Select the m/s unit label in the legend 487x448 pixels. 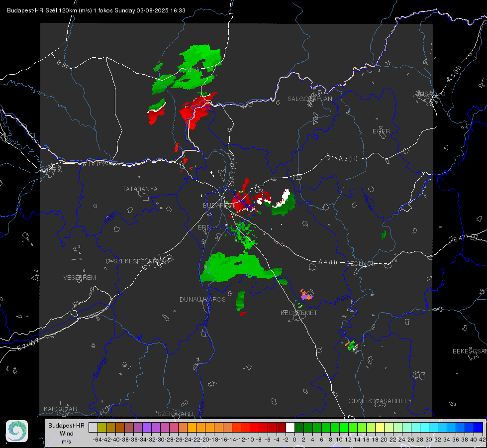point(66,442)
